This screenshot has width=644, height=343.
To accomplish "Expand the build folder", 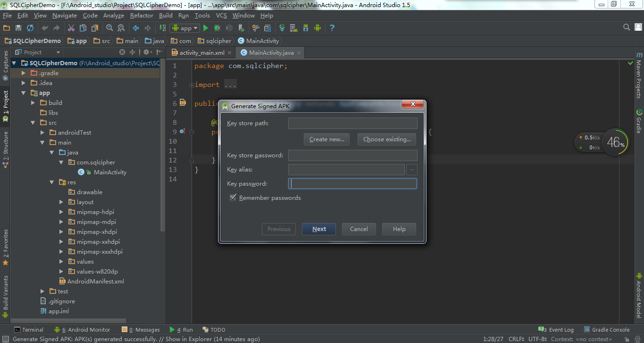I will click(33, 103).
